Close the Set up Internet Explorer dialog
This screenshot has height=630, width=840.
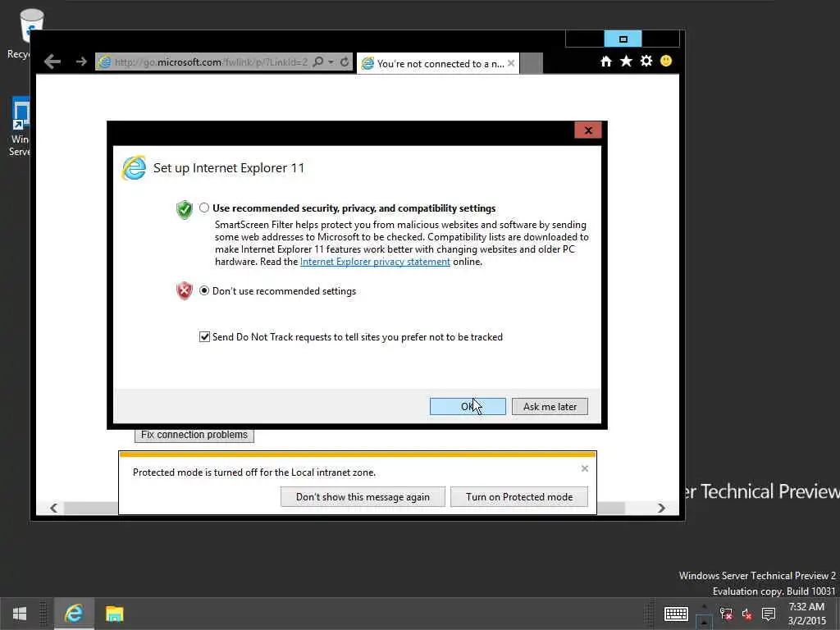pos(588,130)
